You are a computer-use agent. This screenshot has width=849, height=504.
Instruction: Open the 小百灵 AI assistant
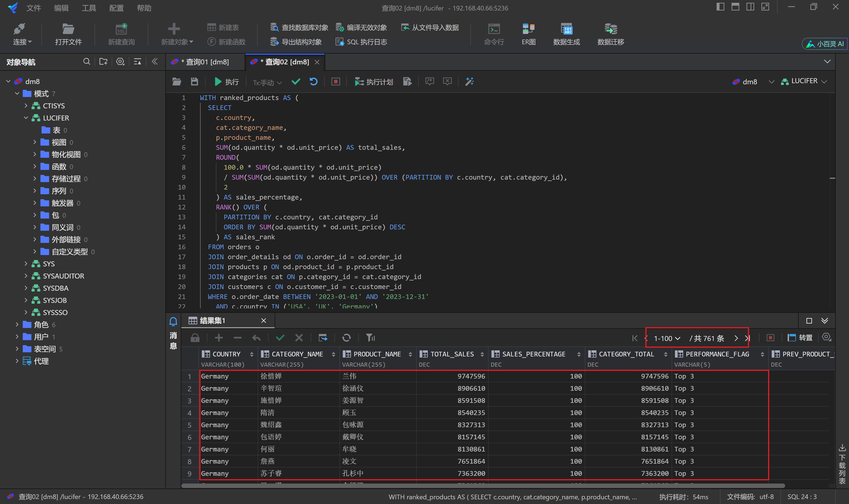(x=824, y=43)
